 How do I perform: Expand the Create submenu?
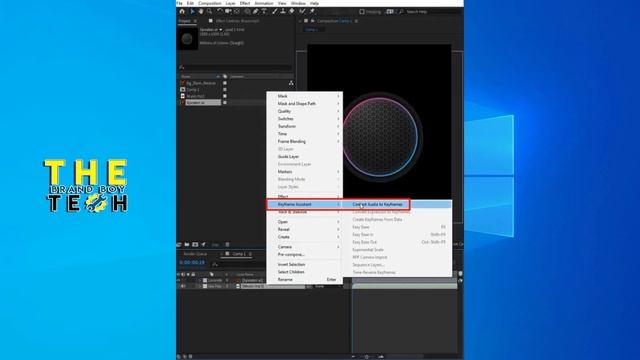click(304, 237)
